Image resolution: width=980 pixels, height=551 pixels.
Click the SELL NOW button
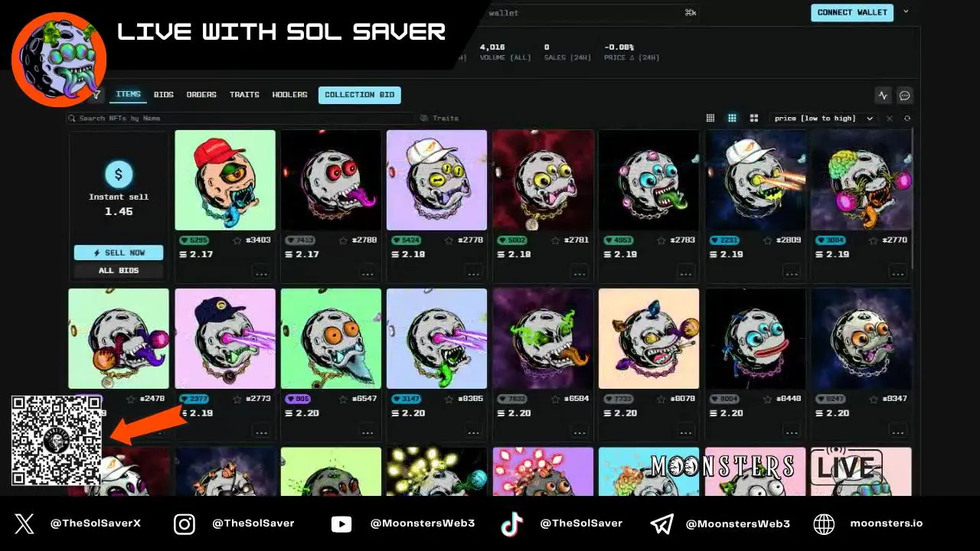coord(119,253)
